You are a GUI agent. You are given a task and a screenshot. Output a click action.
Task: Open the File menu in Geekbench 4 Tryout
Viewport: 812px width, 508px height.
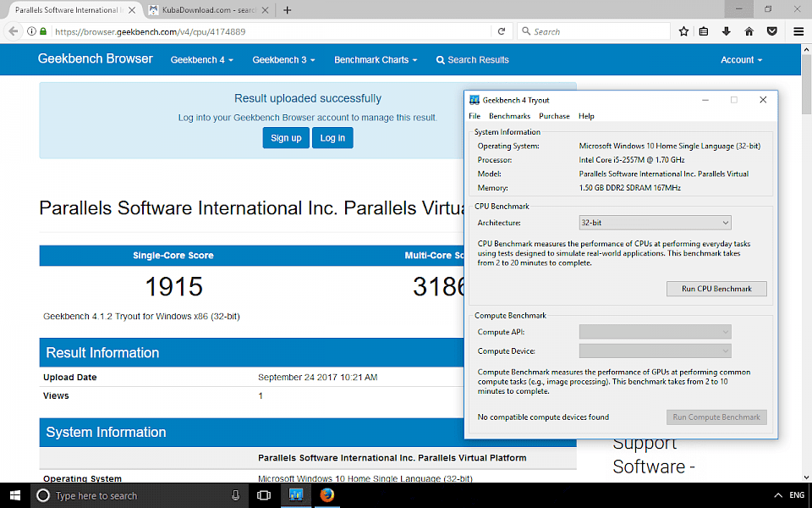coord(475,116)
